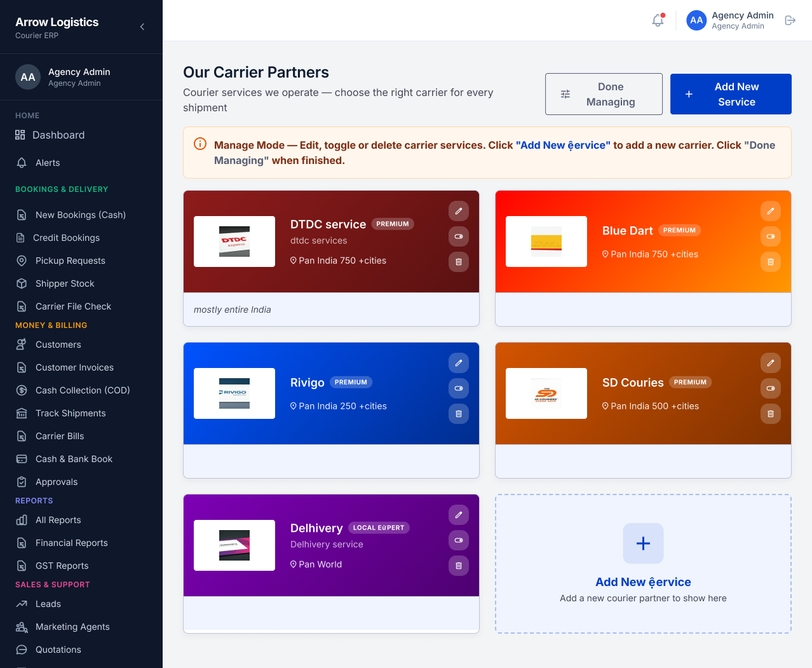Image resolution: width=812 pixels, height=668 pixels.
Task: Edit the Delhivery carrier card
Action: pos(459,515)
